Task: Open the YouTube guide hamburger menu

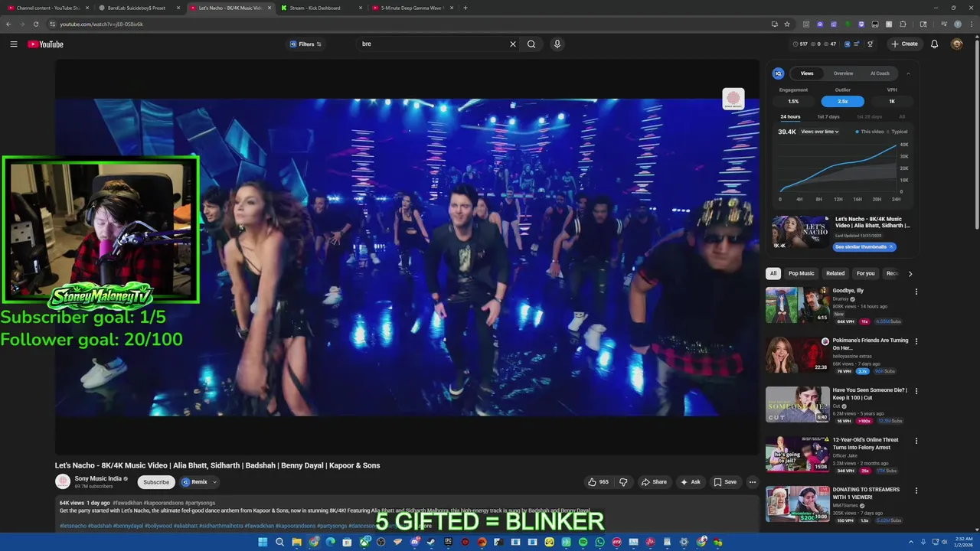Action: point(14,44)
